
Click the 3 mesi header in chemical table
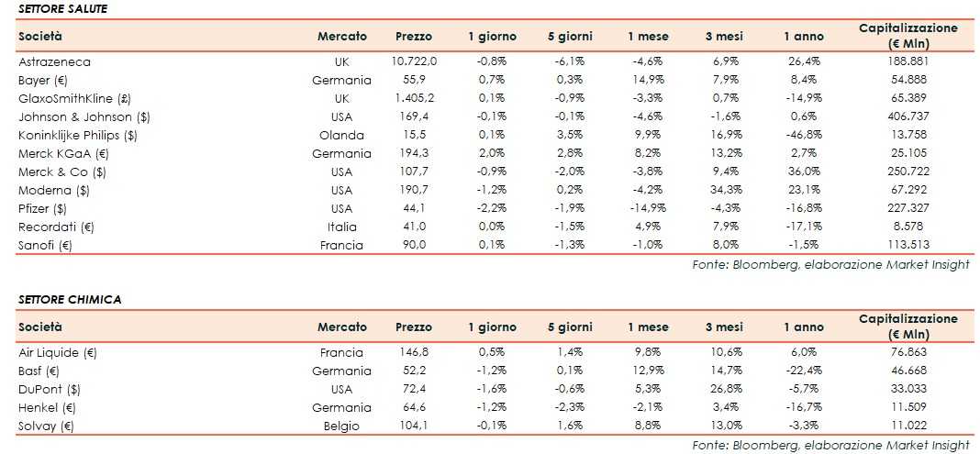723,327
